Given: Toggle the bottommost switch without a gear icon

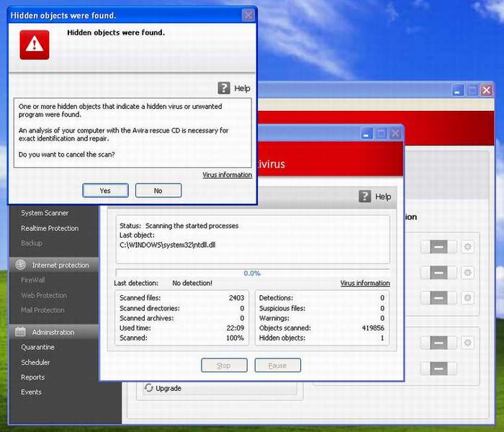Looking at the screenshot, I should point(438,368).
